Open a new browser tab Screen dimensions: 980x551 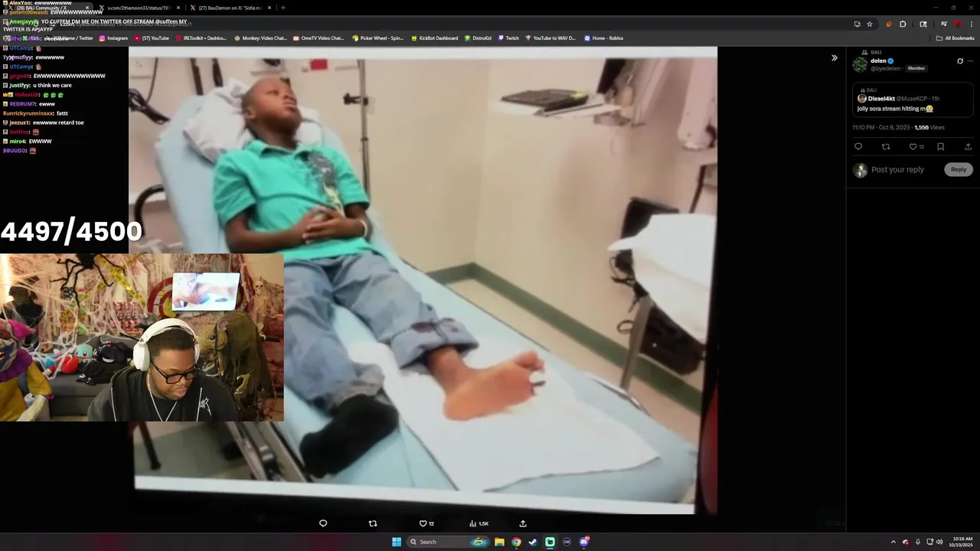(283, 8)
